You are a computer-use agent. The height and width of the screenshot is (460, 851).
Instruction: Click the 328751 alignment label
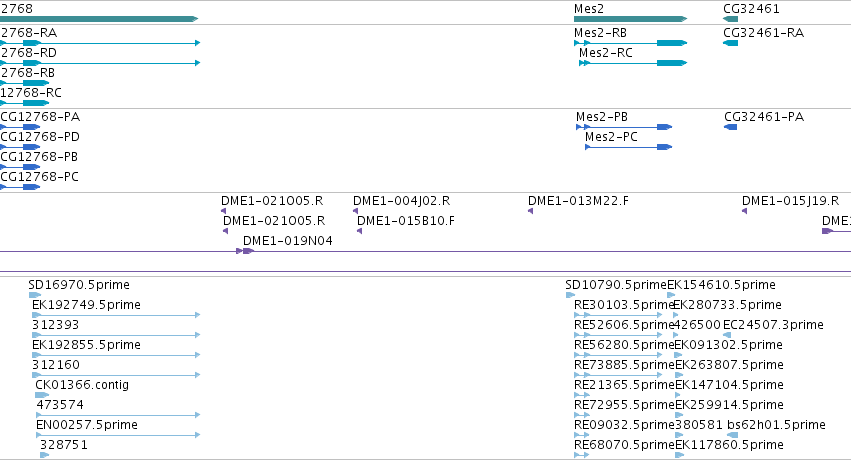coord(63,445)
